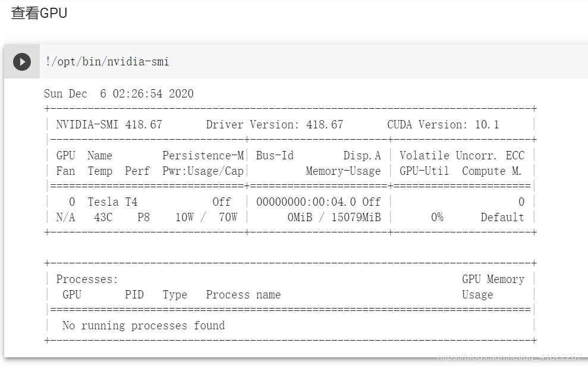Click the 0MiB / 15079MiB memory usage
The height and width of the screenshot is (368, 588).
334,218
